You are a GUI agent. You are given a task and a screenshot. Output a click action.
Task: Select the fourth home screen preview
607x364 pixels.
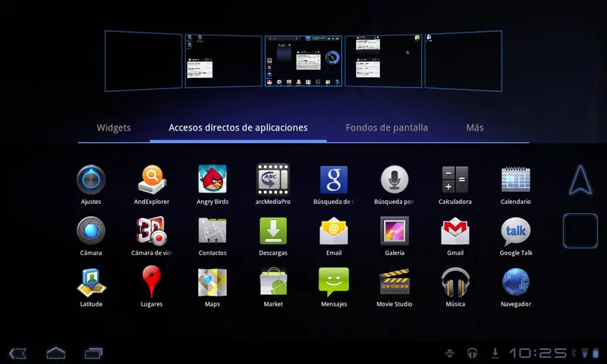383,61
